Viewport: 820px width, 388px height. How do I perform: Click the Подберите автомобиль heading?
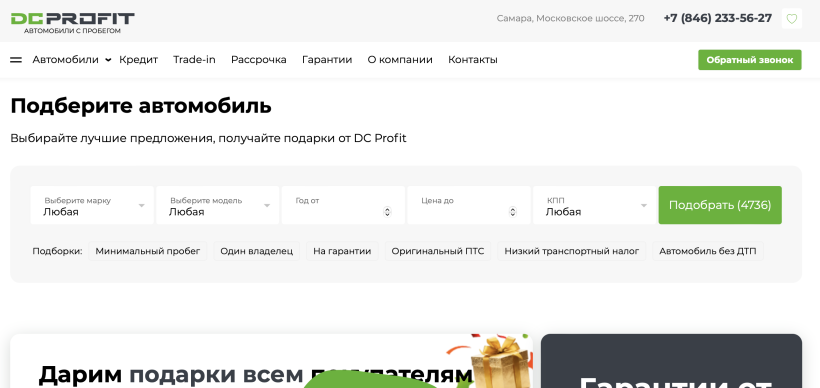pyautogui.click(x=141, y=106)
